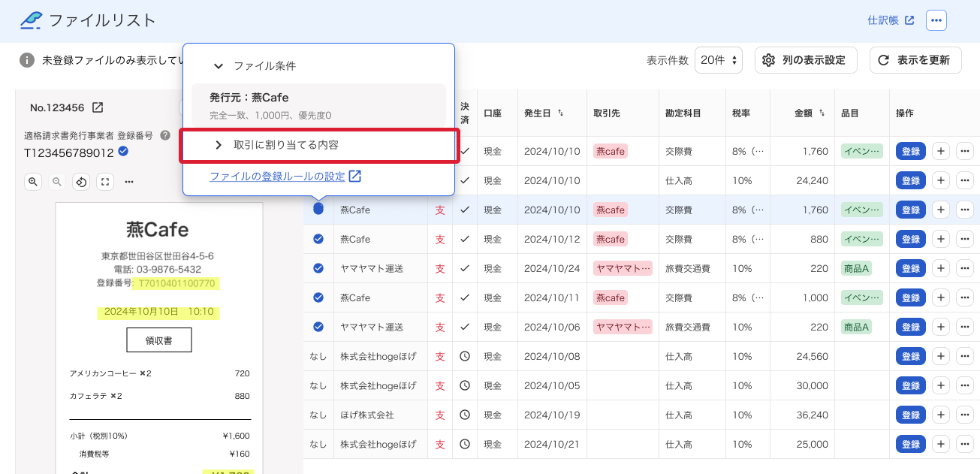Open No.123456 in a new window
This screenshot has height=474, width=980.
point(98,107)
